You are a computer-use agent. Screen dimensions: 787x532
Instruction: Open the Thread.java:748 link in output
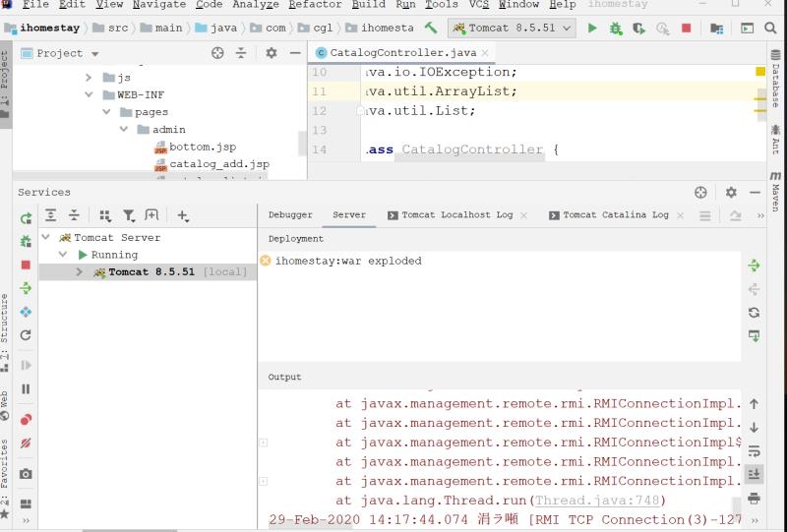coord(599,501)
